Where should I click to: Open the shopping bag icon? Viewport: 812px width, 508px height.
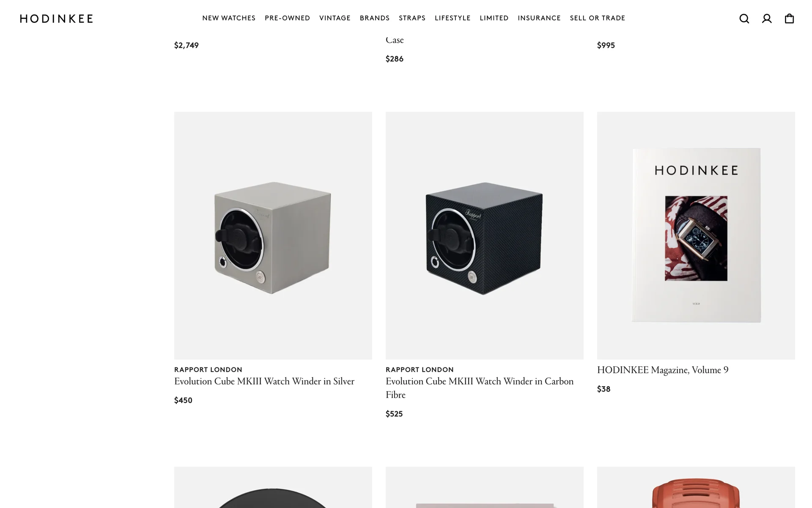coord(789,19)
